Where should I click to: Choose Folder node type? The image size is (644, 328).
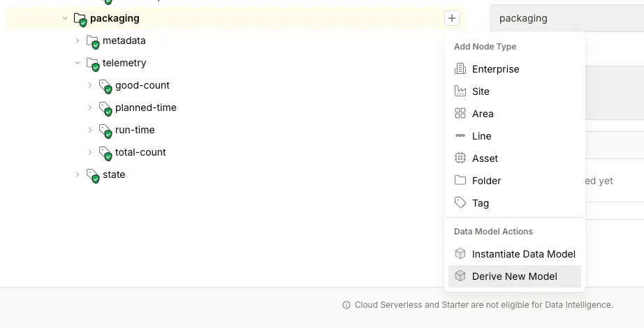point(515,181)
